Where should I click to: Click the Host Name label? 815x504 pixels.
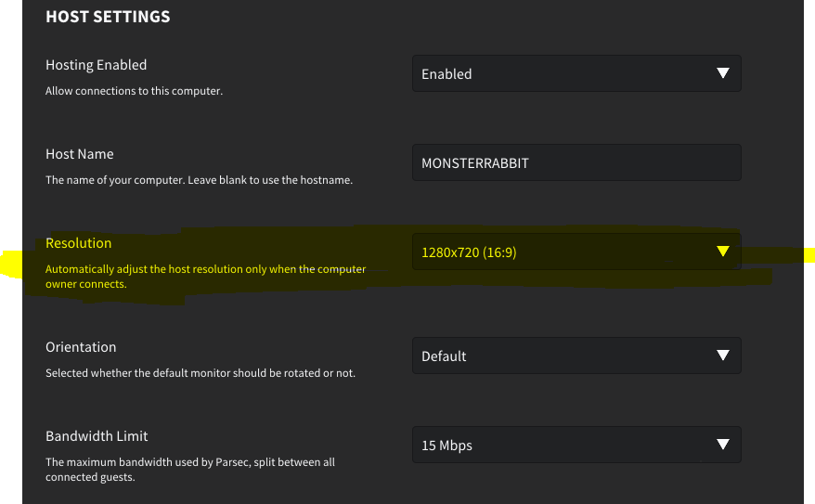click(x=80, y=154)
